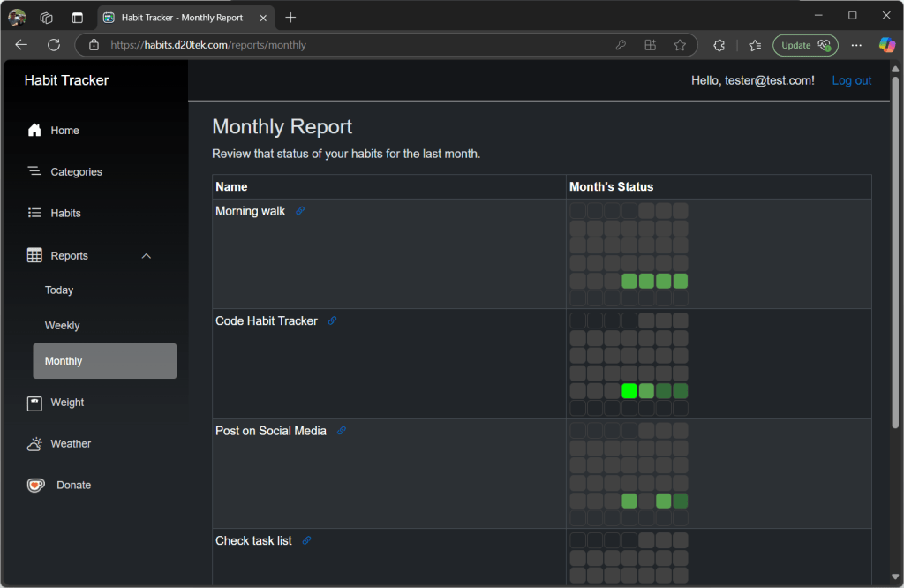Click link icon next to Check task list
Screen dimensions: 904x588
pyautogui.click(x=306, y=540)
